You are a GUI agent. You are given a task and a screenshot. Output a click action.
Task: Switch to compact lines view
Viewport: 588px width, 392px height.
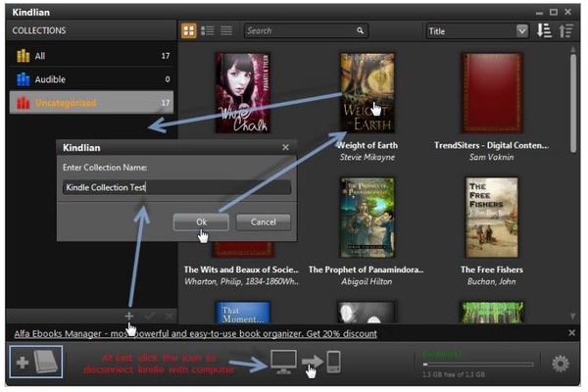click(x=226, y=30)
